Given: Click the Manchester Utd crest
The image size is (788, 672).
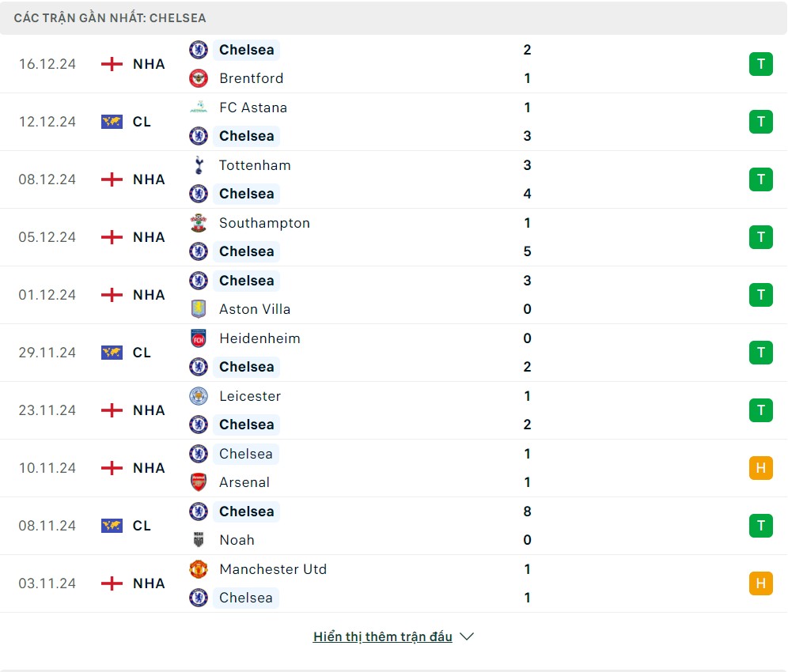Looking at the screenshot, I should coord(198,569).
